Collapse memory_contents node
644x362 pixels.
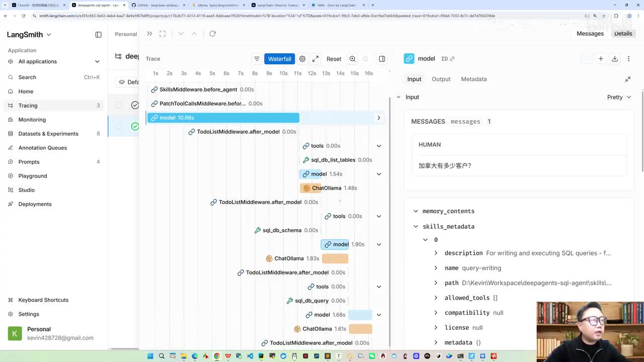click(416, 211)
